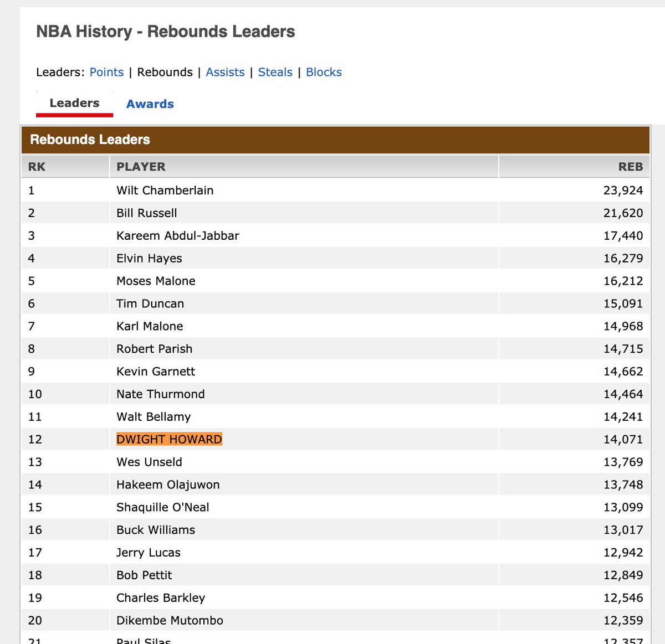Click rebound total 12,546

coord(623,598)
